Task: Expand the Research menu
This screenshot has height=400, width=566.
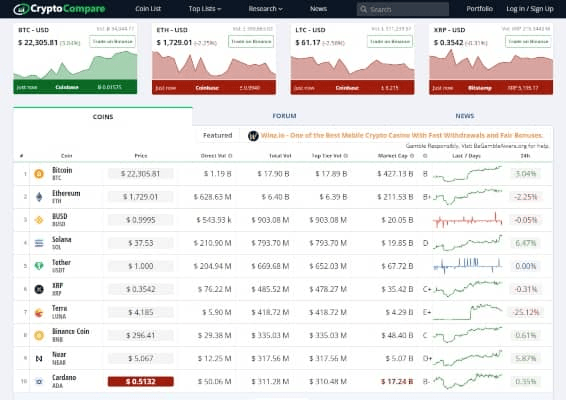Action: 265,9
